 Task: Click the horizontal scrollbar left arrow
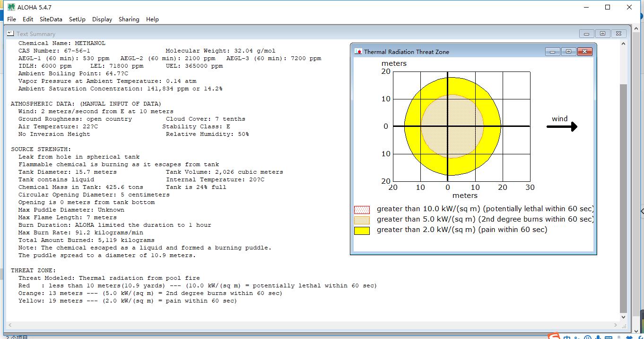tap(9, 325)
